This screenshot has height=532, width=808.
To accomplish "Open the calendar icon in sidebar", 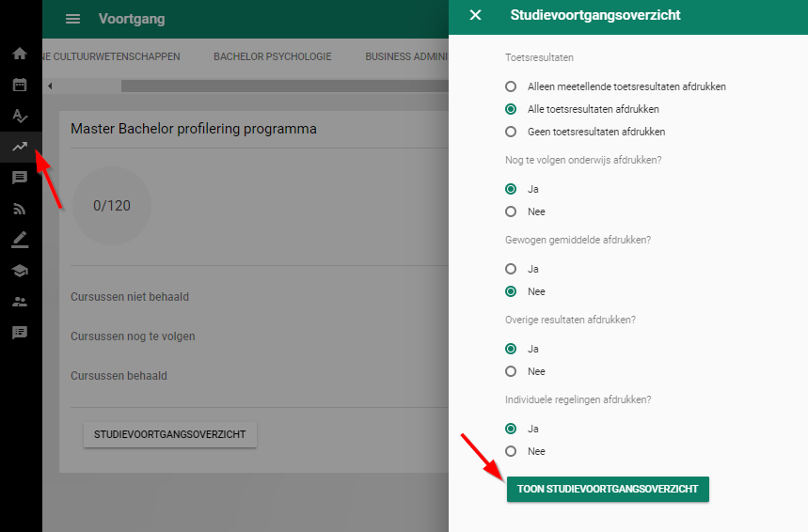I will [x=20, y=85].
